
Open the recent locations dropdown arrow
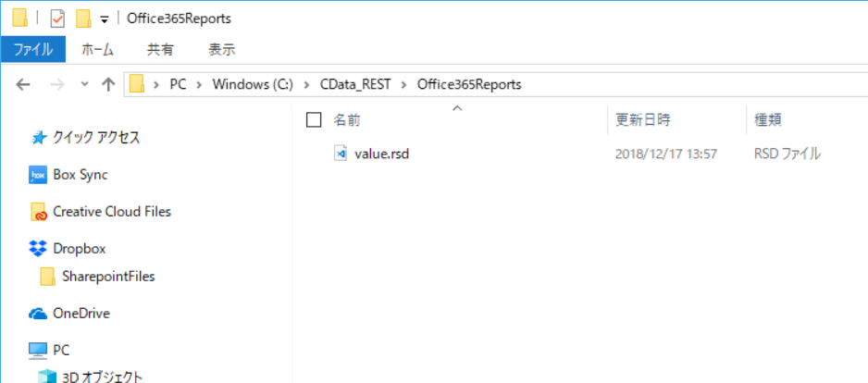(x=85, y=85)
